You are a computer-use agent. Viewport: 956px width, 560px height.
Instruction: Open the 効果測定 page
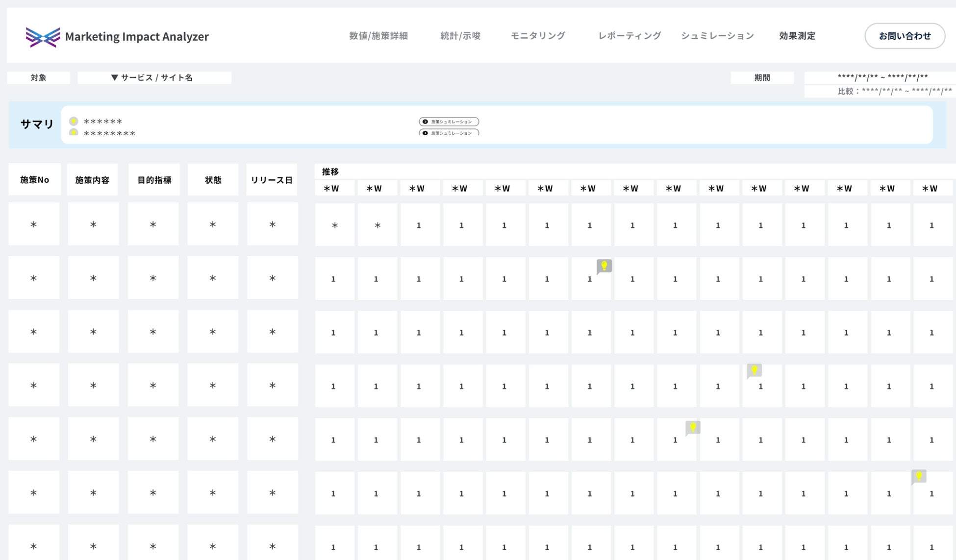pos(797,36)
